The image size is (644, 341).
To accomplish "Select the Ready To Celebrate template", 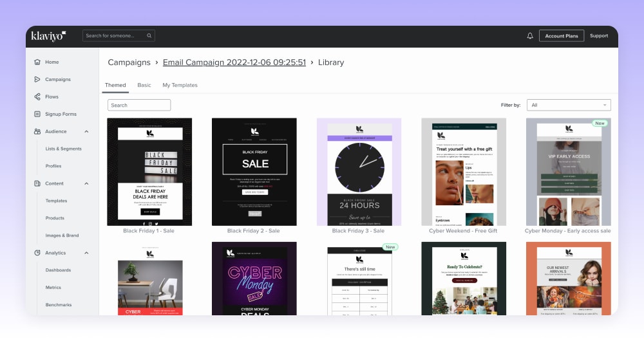I will (464, 279).
